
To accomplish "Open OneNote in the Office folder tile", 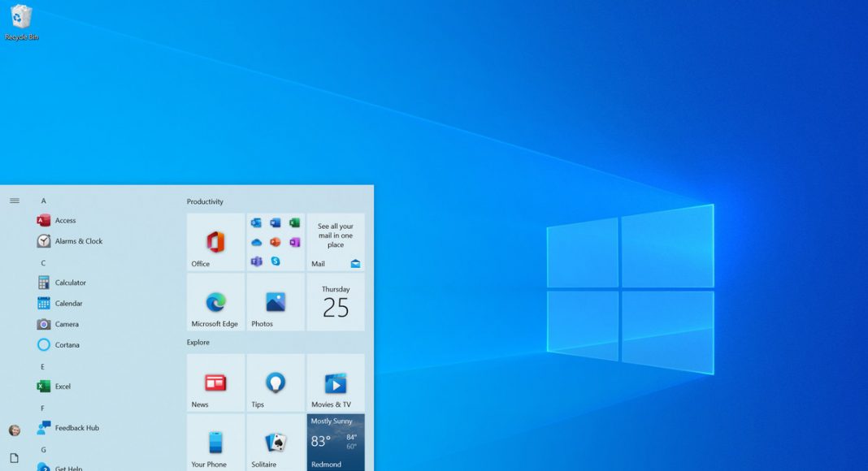I will coord(294,242).
